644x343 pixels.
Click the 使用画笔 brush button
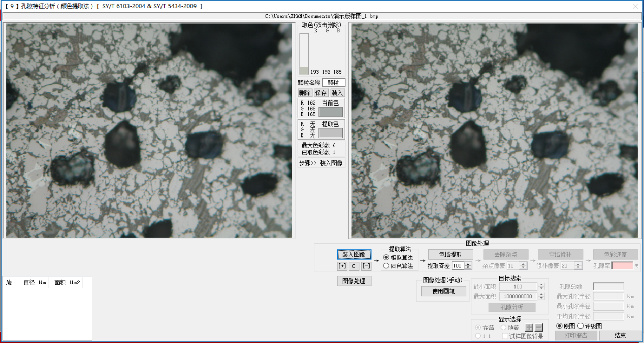coord(443,291)
